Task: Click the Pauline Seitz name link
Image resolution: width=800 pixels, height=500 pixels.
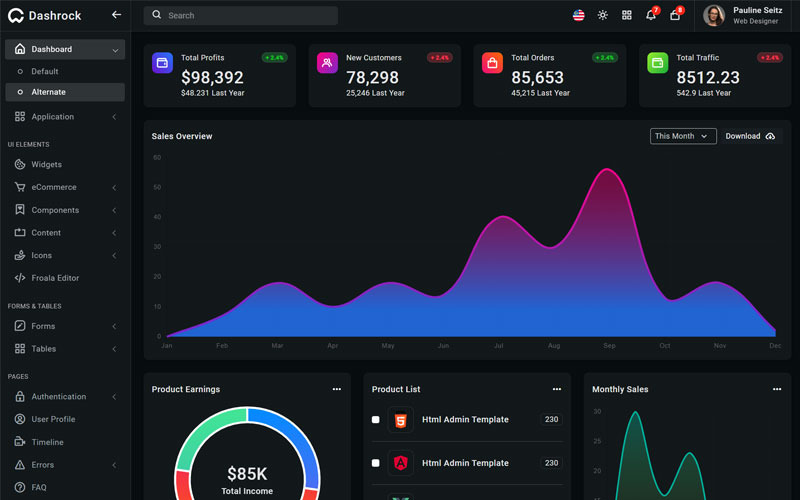Action: (757, 10)
